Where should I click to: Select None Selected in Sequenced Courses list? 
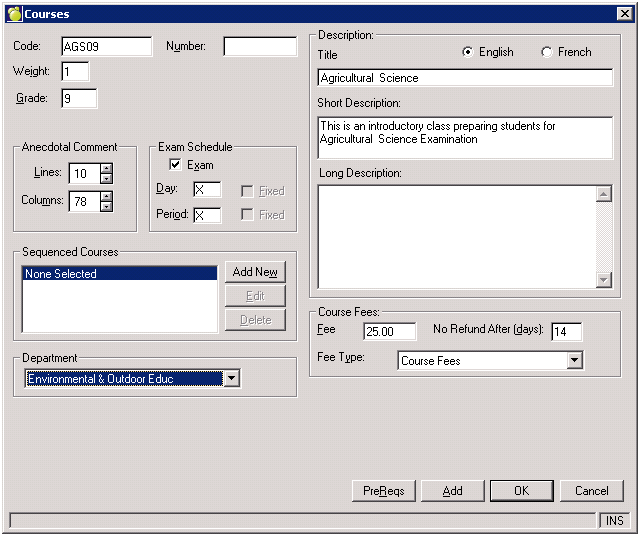[x=120, y=274]
